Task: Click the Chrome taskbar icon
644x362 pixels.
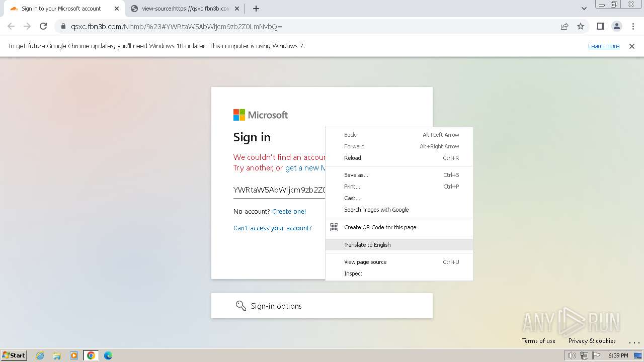Action: 91,355
